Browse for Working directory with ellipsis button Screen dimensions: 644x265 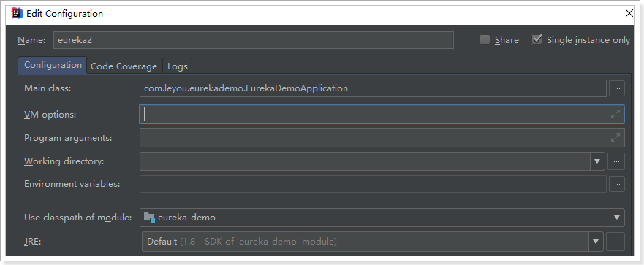click(616, 161)
